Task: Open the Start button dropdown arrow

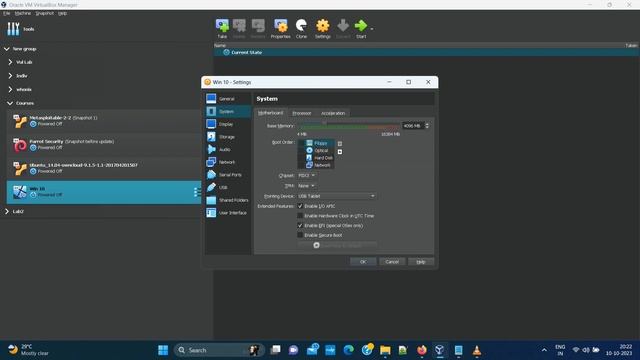Action: point(371,29)
